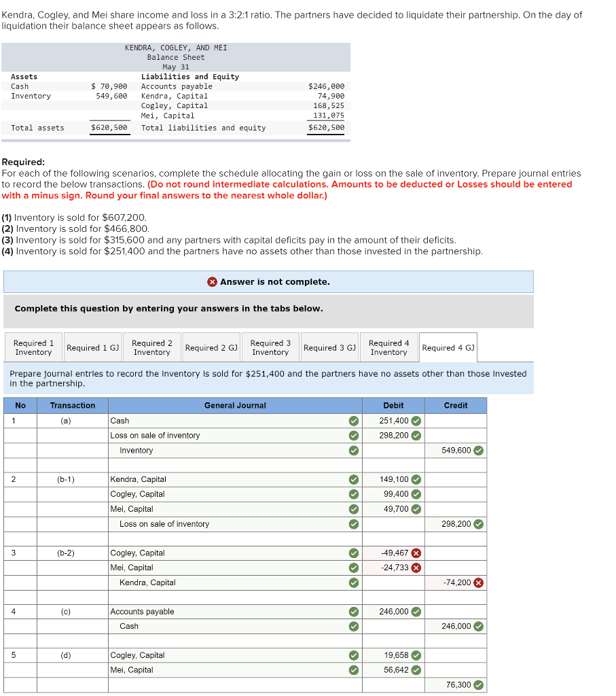Open the Required 4 GJ tab

(448, 347)
